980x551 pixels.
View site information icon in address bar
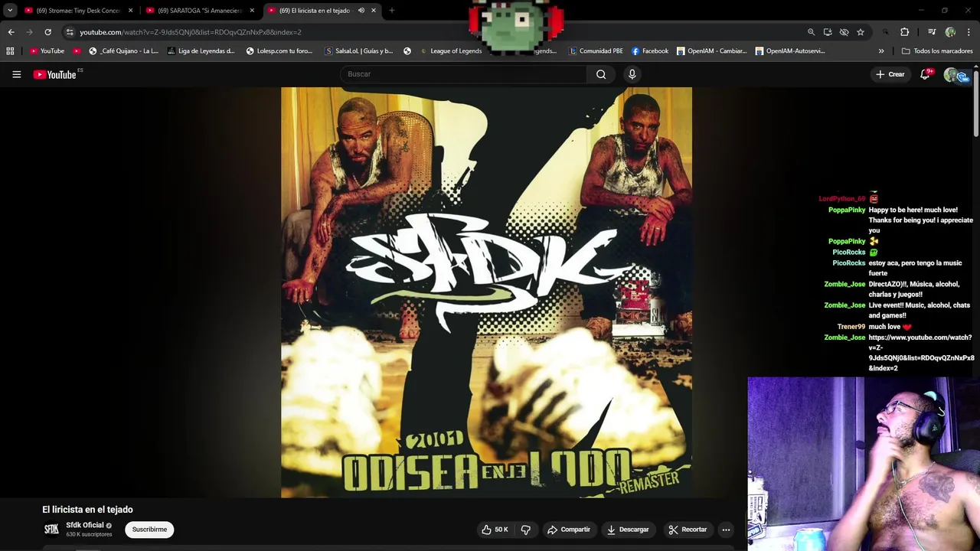click(x=70, y=32)
